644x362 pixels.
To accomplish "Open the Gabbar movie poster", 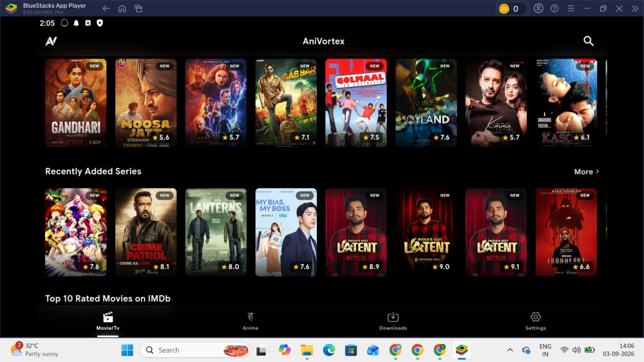I will click(286, 103).
